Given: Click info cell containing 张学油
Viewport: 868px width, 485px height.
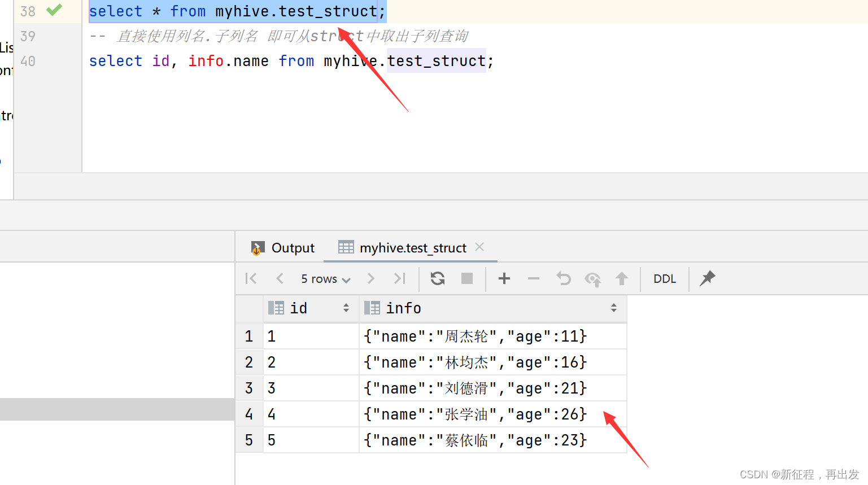Looking at the screenshot, I should [x=492, y=414].
